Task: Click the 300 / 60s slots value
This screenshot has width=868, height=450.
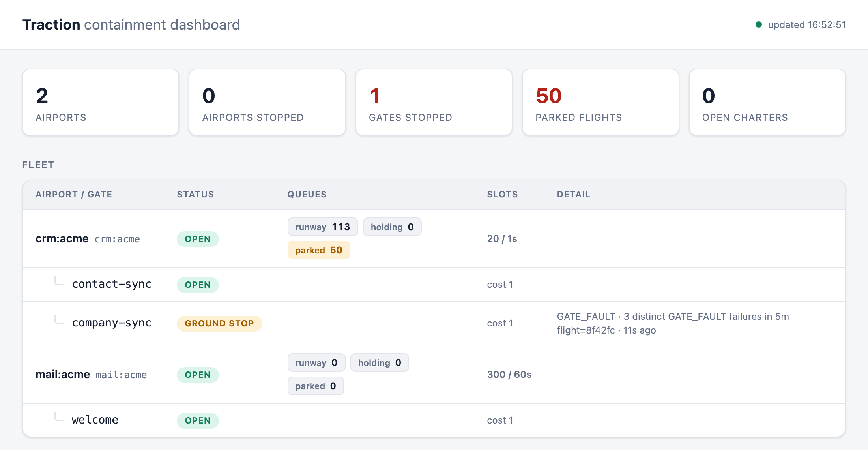Action: (509, 375)
